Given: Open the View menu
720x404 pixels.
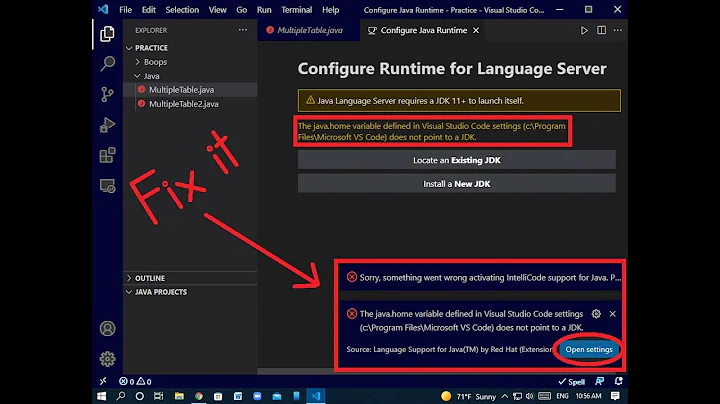Looking at the screenshot, I should [x=217, y=10].
